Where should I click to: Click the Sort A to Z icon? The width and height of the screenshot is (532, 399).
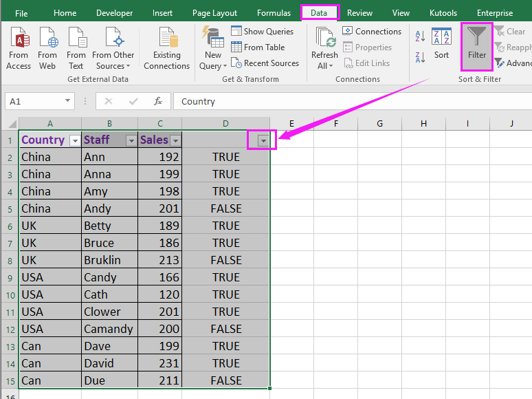420,38
